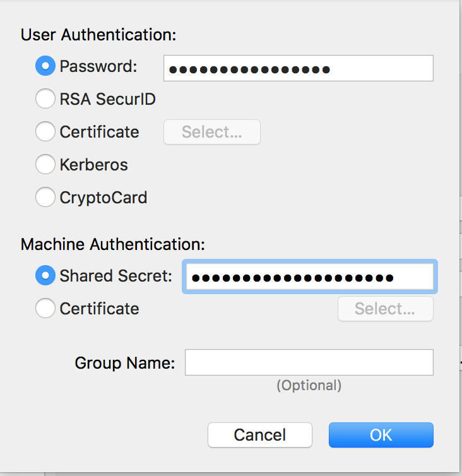Click the 'Group Name:' label

click(125, 363)
